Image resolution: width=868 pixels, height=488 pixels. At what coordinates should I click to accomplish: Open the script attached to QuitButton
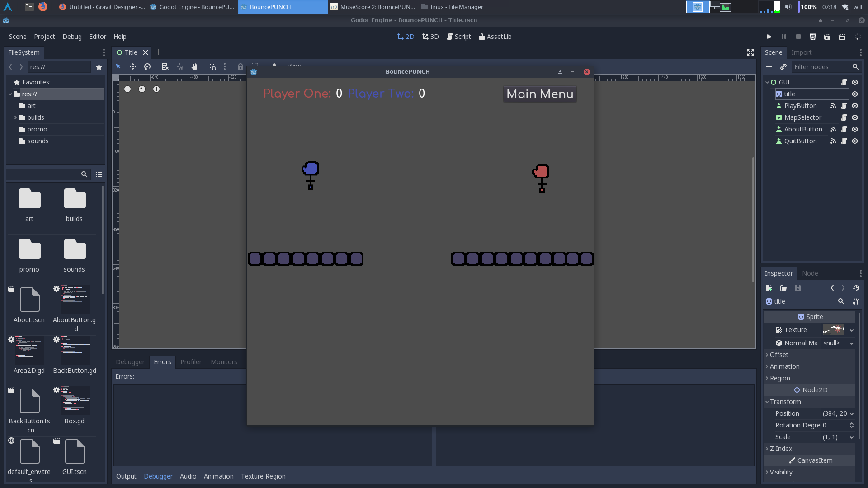844,141
